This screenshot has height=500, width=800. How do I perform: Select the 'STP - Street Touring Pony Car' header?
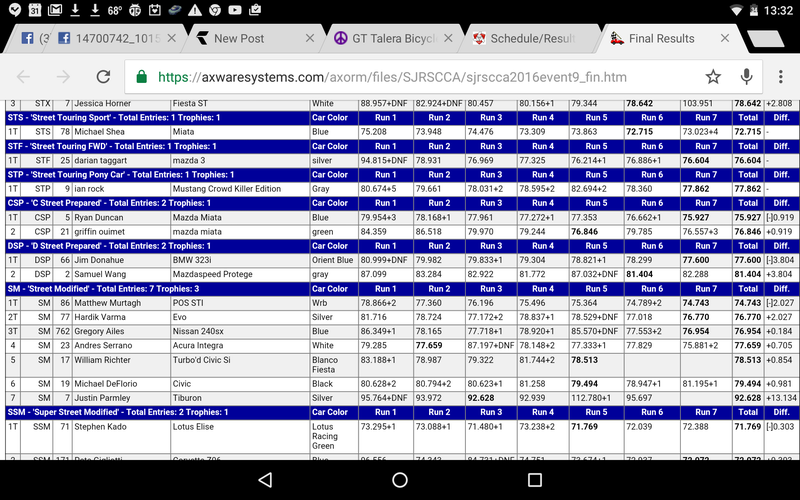tap(158, 174)
